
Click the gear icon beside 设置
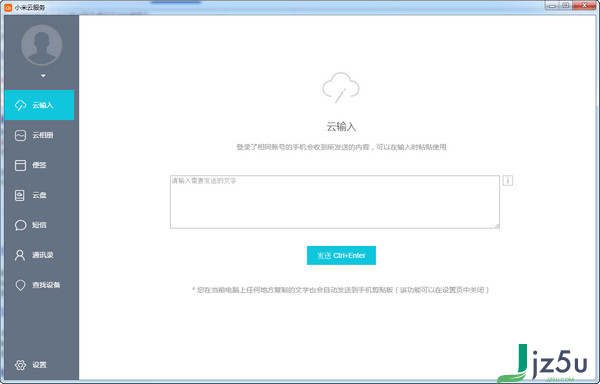click(x=20, y=365)
